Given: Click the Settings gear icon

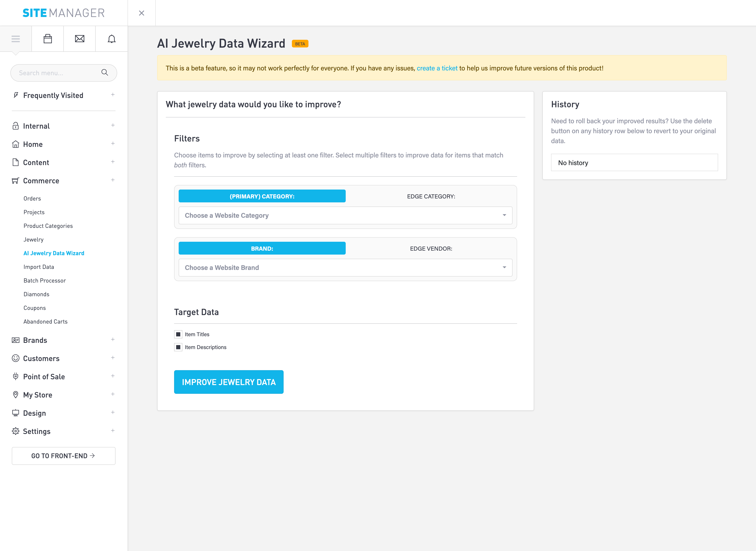Looking at the screenshot, I should point(15,431).
